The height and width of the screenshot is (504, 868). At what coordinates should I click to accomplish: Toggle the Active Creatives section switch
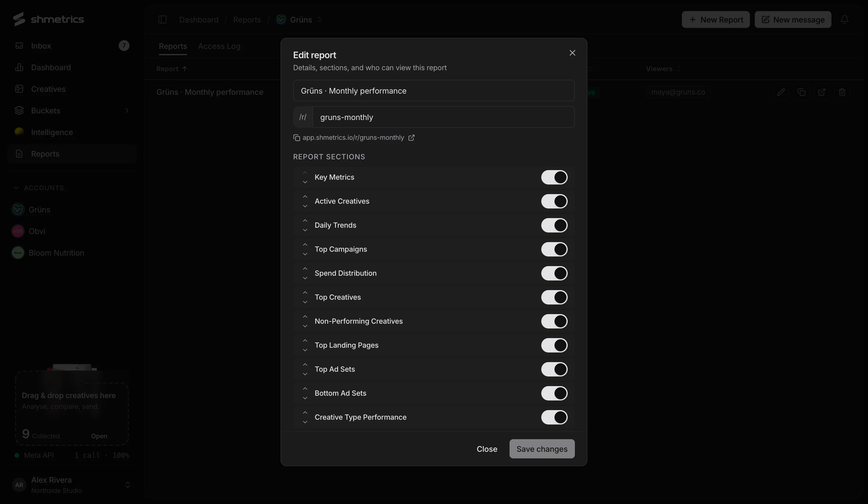point(554,201)
